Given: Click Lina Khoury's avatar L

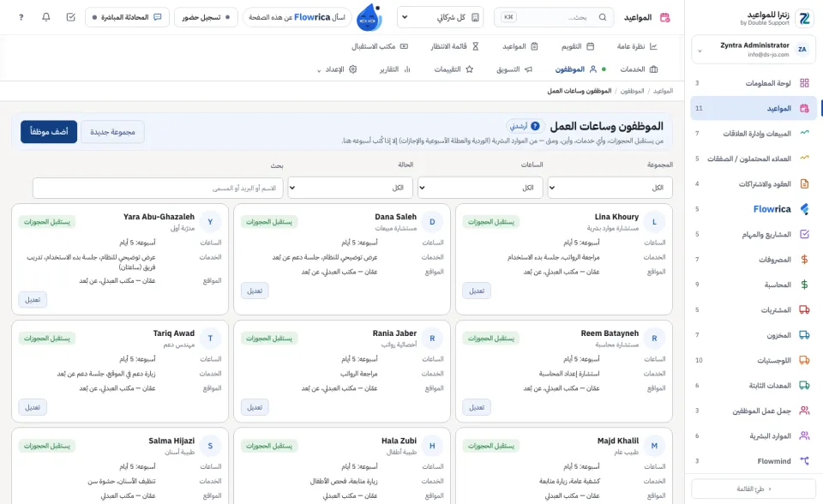Looking at the screenshot, I should click(654, 222).
